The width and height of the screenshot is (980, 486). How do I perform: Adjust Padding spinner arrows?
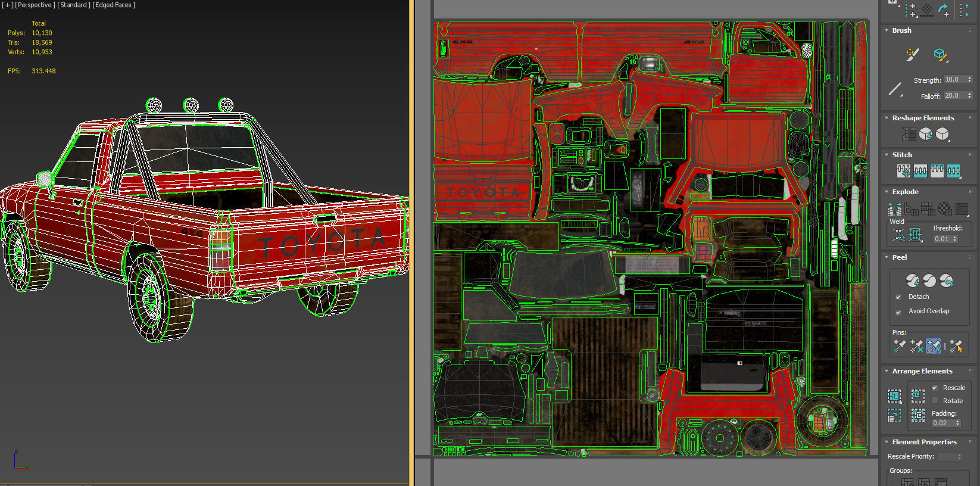pos(957,423)
